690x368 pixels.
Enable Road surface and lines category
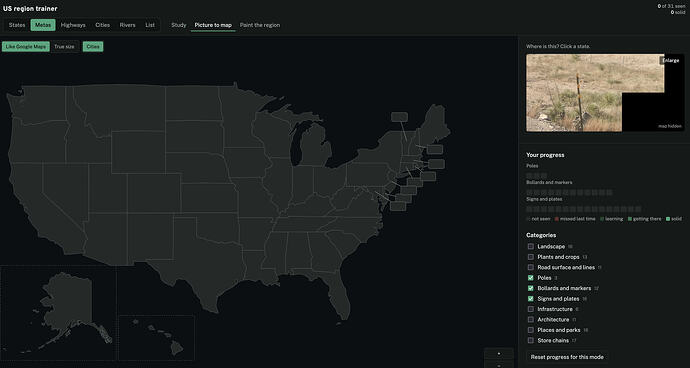click(x=531, y=267)
